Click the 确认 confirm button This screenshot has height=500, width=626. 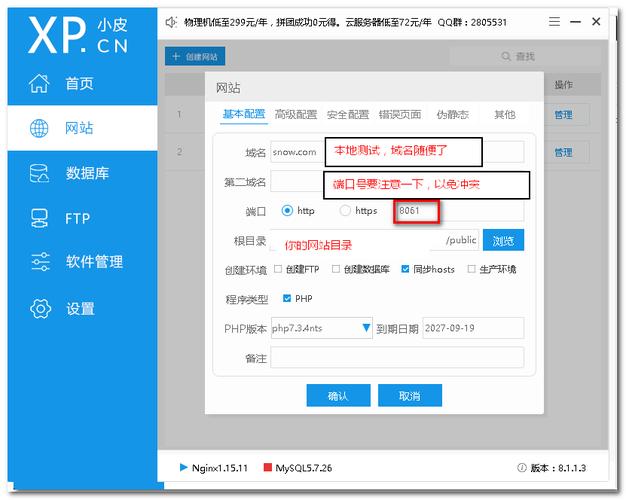[x=338, y=395]
